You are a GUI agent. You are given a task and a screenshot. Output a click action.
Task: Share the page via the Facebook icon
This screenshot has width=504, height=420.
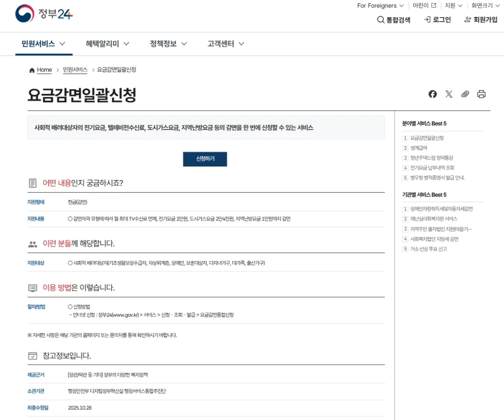432,94
